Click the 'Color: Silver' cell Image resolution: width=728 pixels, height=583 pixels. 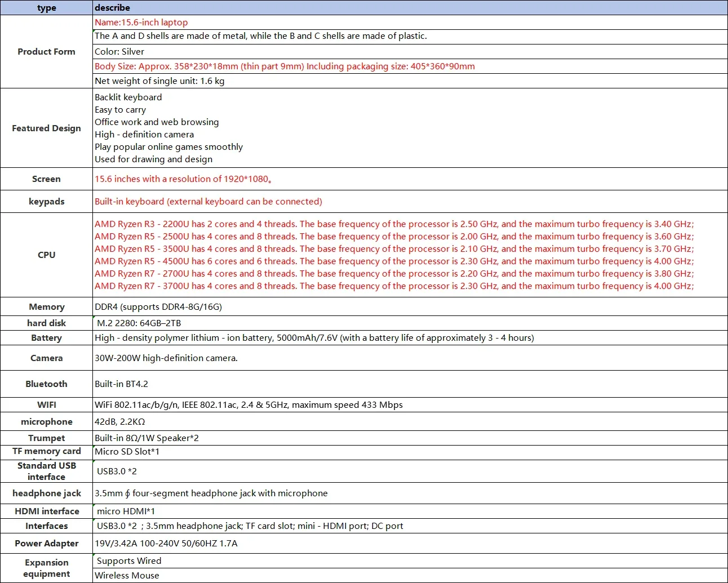[410, 52]
